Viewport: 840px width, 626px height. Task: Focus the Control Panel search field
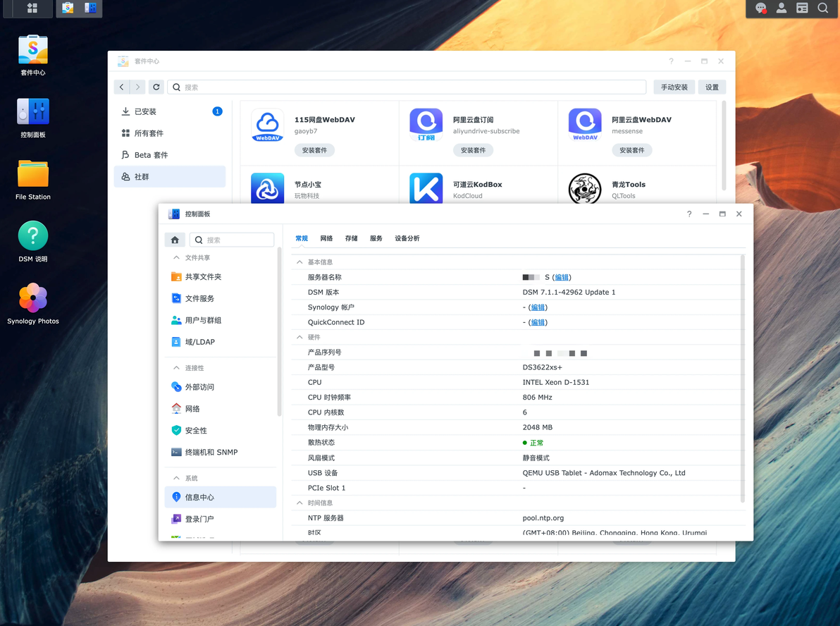(232, 240)
